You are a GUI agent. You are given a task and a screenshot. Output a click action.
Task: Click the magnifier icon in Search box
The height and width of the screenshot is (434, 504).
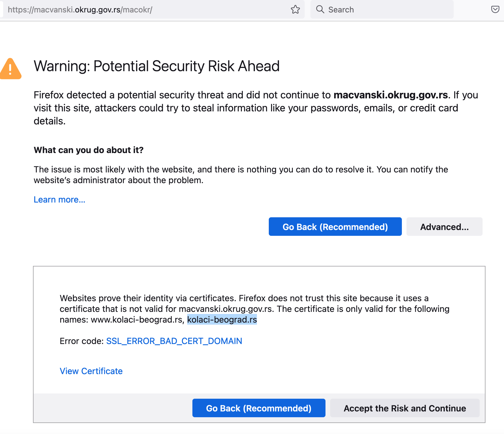click(x=320, y=10)
